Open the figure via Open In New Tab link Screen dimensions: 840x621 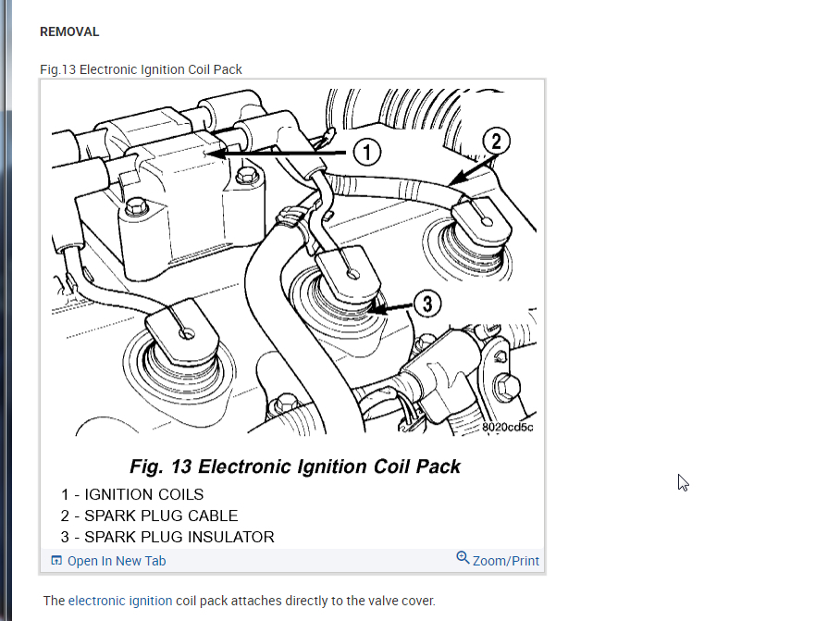tap(117, 561)
